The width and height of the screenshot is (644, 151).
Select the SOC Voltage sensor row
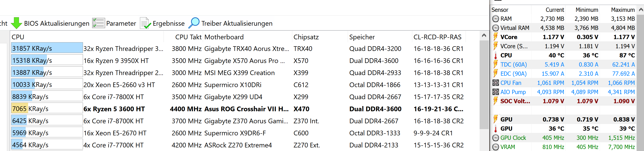point(563,101)
